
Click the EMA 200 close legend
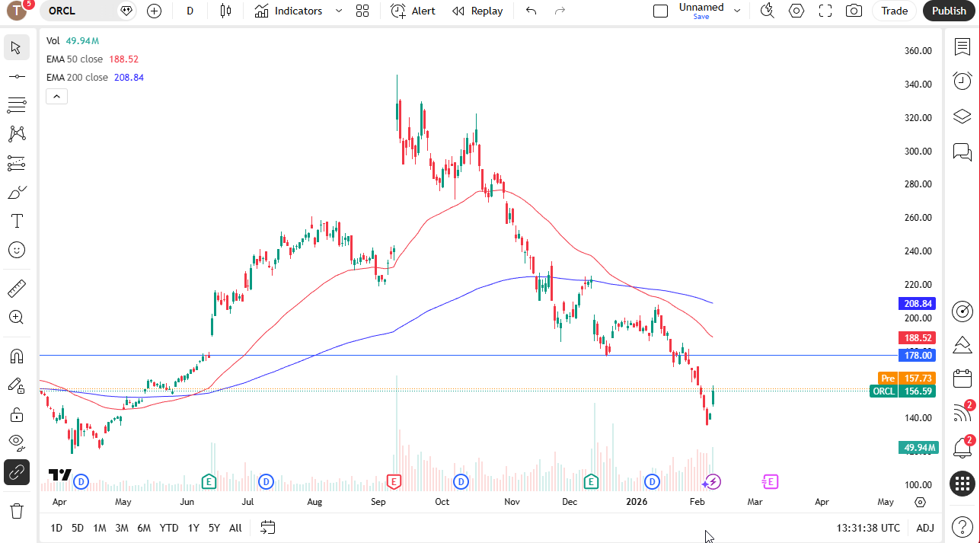95,77
